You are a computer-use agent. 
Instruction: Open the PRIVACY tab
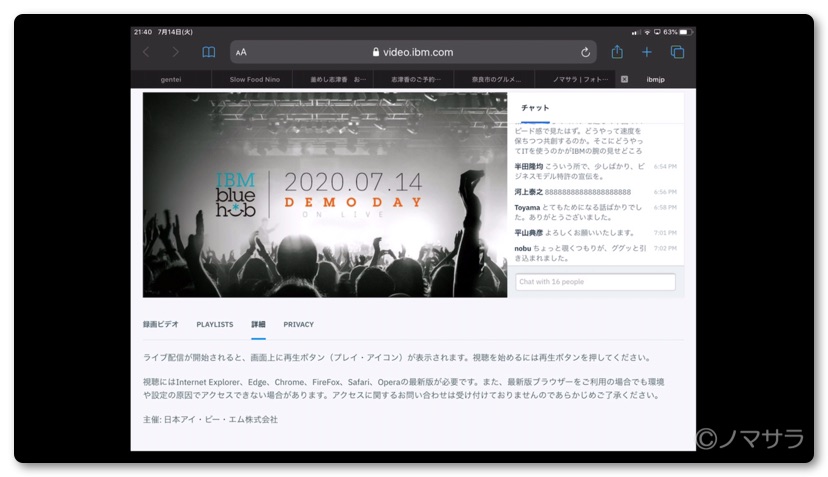click(x=298, y=324)
